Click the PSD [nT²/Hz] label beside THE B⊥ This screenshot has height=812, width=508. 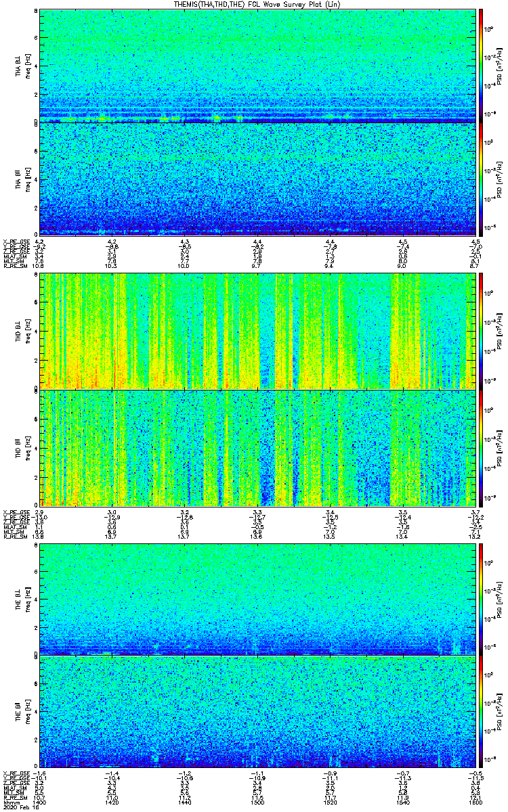click(x=500, y=599)
